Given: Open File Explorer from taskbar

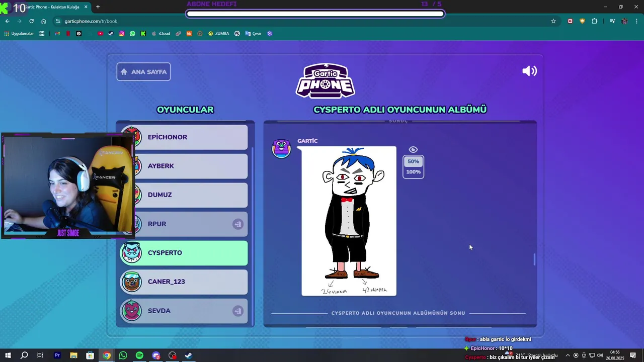Looking at the screenshot, I should pyautogui.click(x=73, y=355).
